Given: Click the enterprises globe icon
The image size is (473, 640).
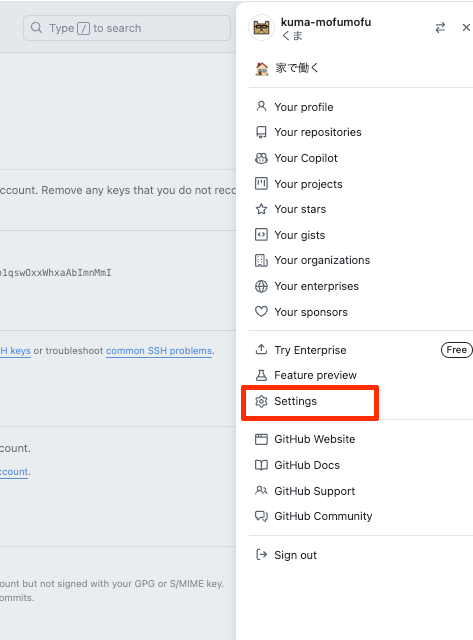Looking at the screenshot, I should 261,286.
